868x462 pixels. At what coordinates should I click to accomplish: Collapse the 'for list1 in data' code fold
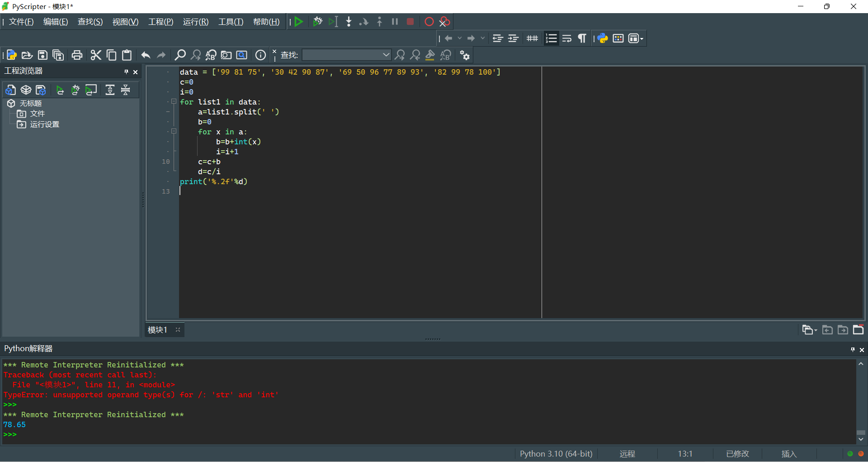[x=174, y=102]
